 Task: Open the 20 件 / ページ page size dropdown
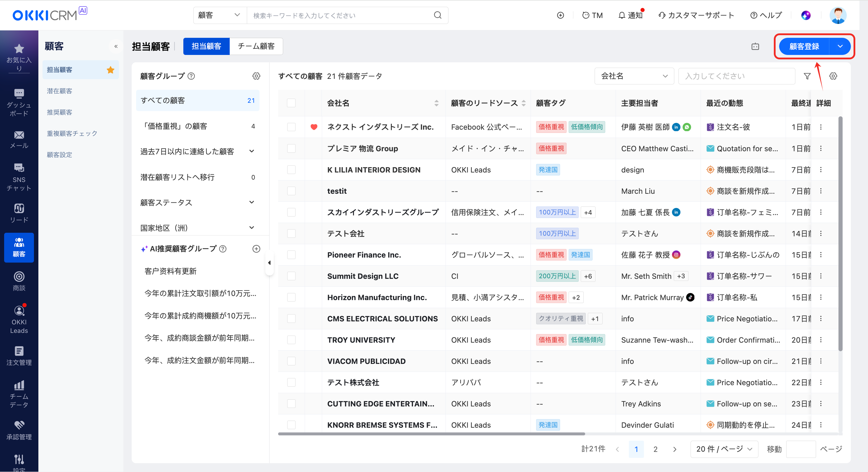coord(724,449)
